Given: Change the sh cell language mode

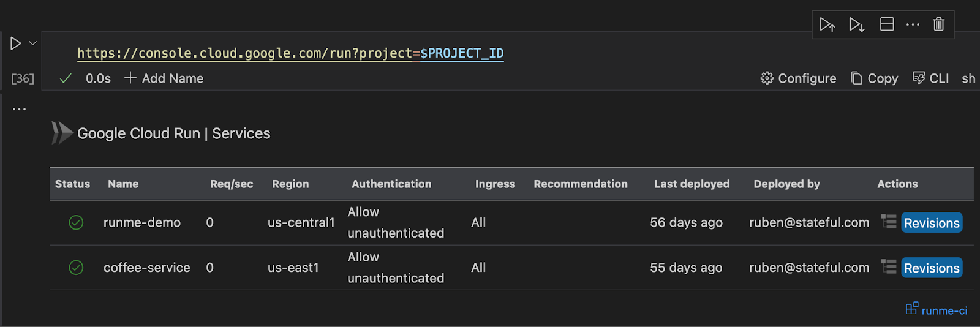Looking at the screenshot, I should point(968,78).
